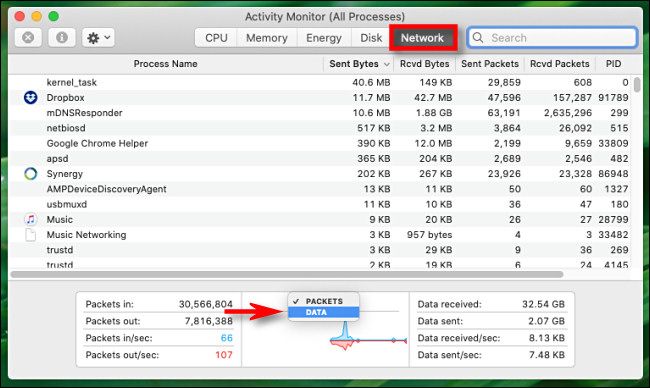Click the Packets in 30,566,804 value
The height and width of the screenshot is (388, 650).
[x=206, y=304]
